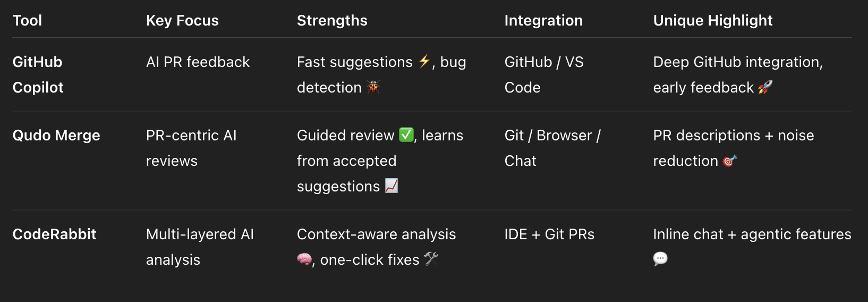This screenshot has width=868, height=302.
Task: Click the CodeRabbit tool name
Action: click(x=54, y=234)
